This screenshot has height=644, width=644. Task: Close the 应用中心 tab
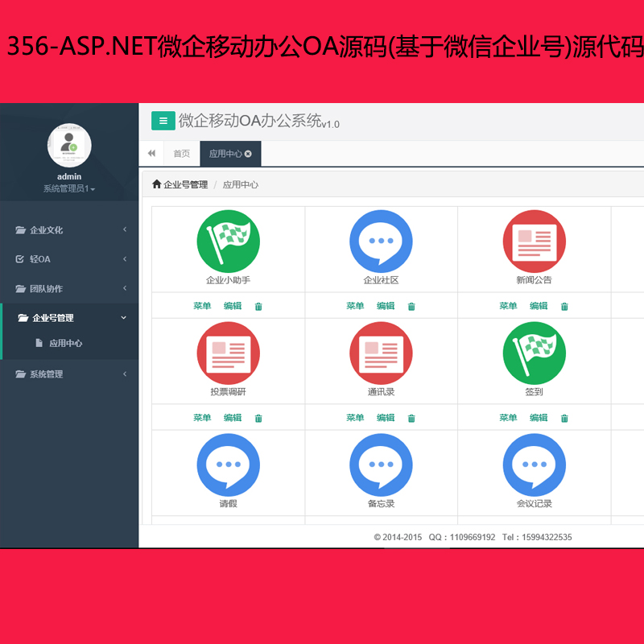(248, 154)
